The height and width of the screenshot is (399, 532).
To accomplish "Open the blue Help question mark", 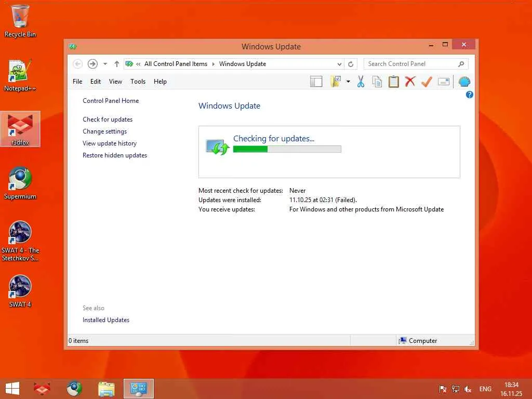I will [x=470, y=95].
